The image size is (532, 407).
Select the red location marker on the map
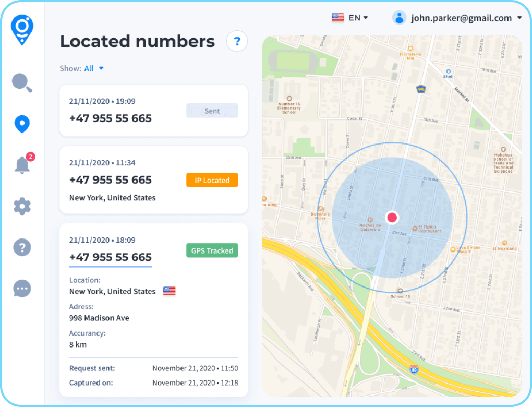pyautogui.click(x=392, y=217)
